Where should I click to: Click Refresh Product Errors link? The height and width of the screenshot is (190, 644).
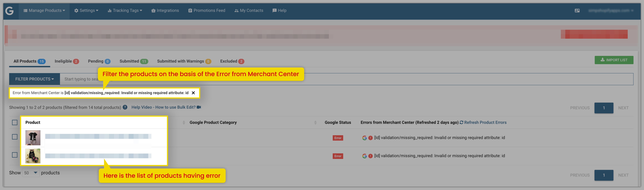(x=485, y=123)
